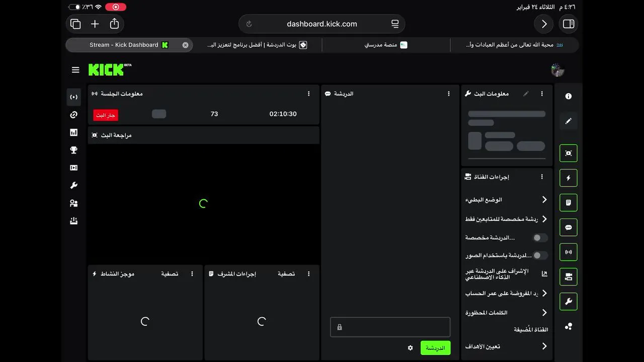The width and height of the screenshot is (644, 362).
Task: Open a new Safari tab with plus
Action: pos(95,24)
